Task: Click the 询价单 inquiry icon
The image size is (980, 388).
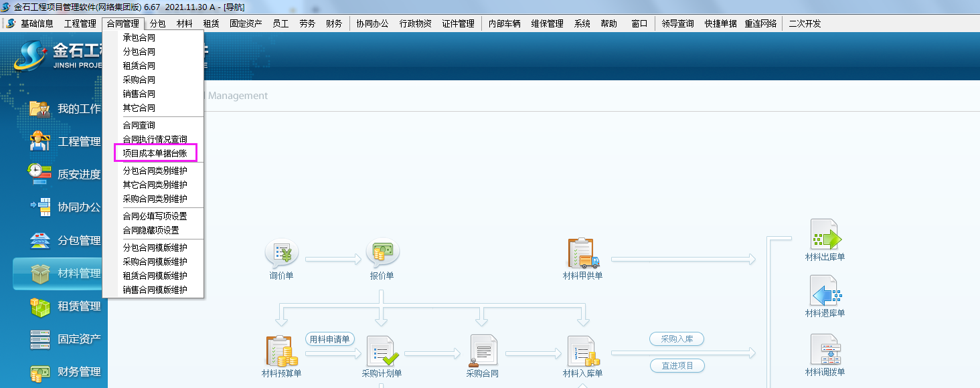Action: tap(281, 254)
